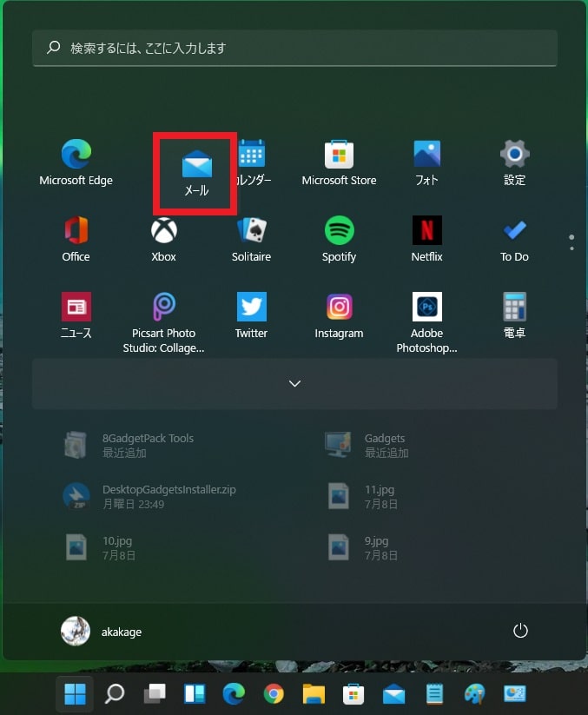Open Microsoft Edge from the taskbar
Viewport: 588px width, 715px height.
click(234, 694)
